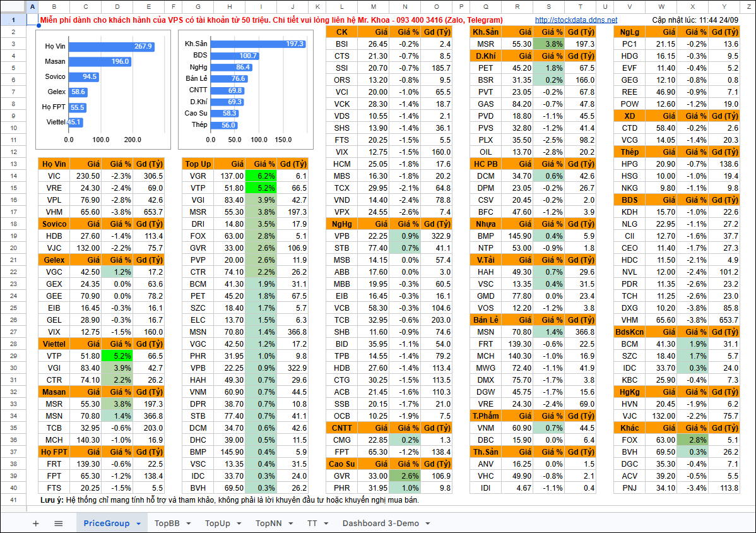
Task: Select column A header
Action: pos(32,7)
